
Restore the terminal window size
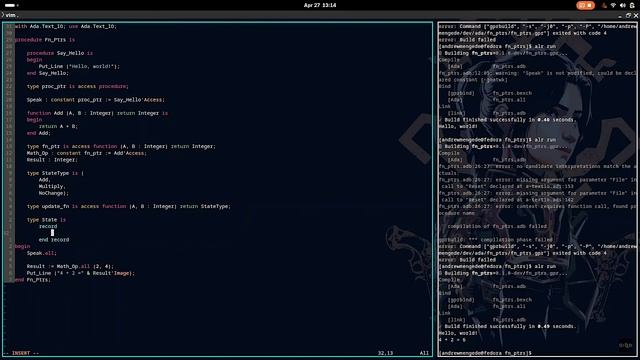pyautogui.click(x=628, y=16)
